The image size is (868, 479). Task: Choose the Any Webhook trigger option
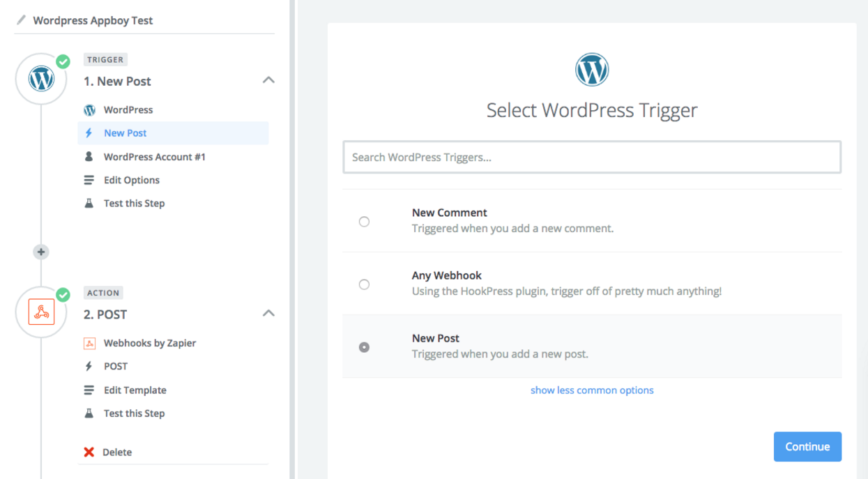[364, 284]
